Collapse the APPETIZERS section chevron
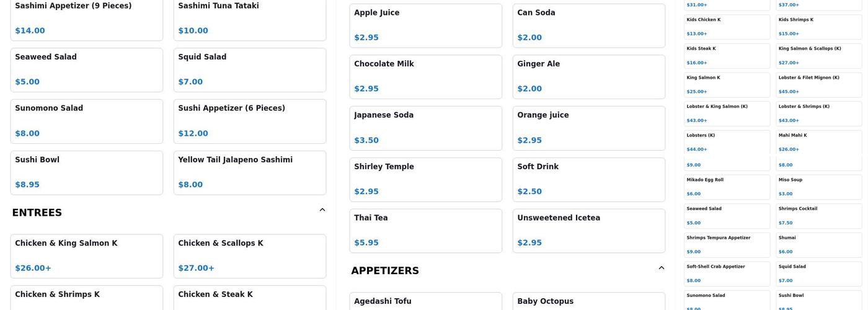This screenshot has width=868, height=310. 662,268
